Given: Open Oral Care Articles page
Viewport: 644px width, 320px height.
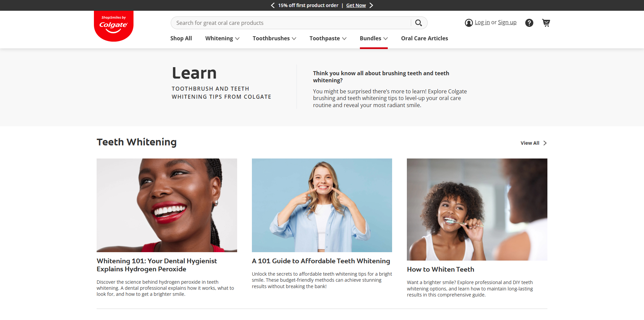Looking at the screenshot, I should click(424, 38).
